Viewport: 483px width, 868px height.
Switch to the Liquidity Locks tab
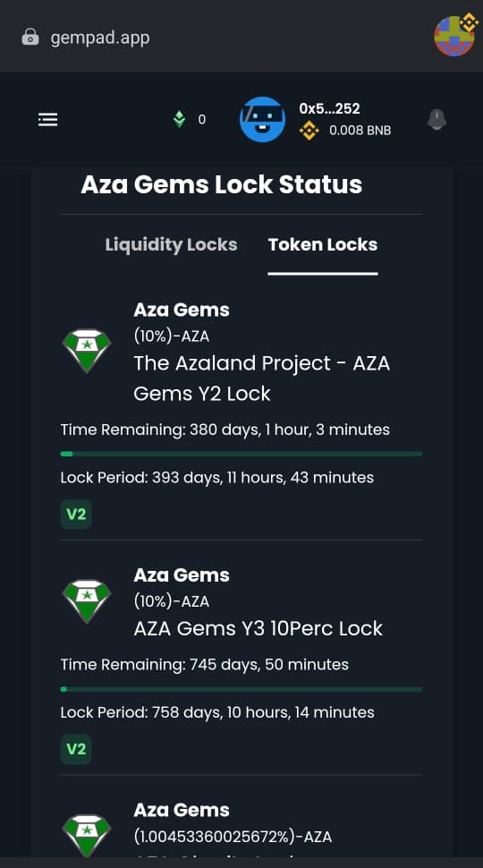coord(171,244)
